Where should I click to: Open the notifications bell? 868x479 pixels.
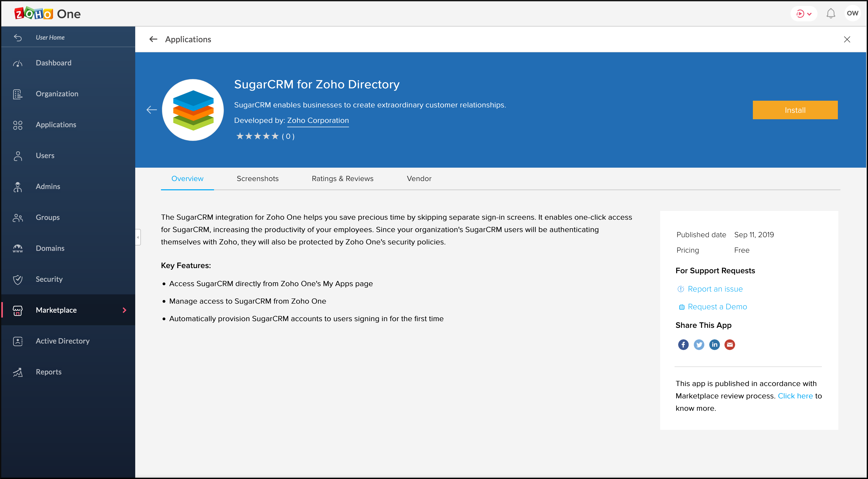click(x=831, y=13)
